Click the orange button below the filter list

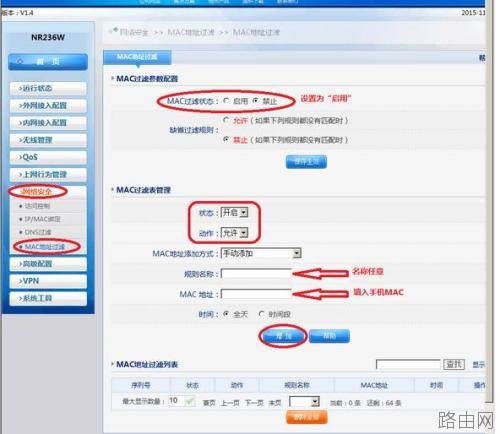[x=307, y=417]
